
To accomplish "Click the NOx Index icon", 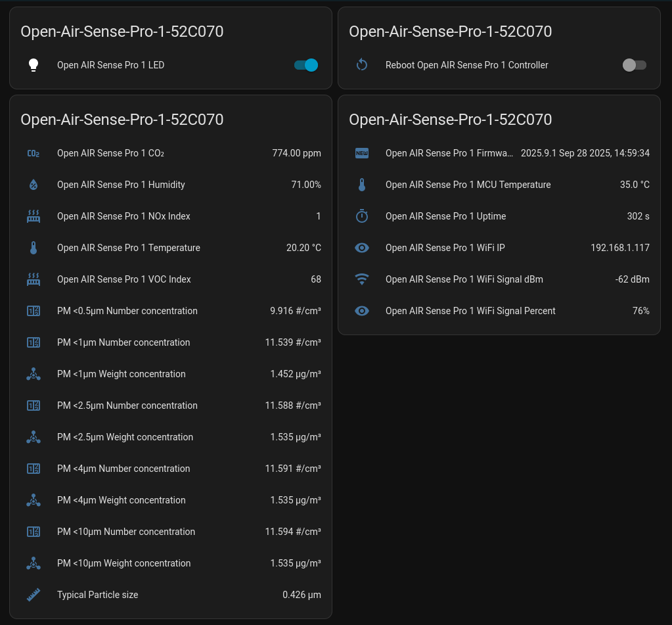I will pyautogui.click(x=34, y=216).
